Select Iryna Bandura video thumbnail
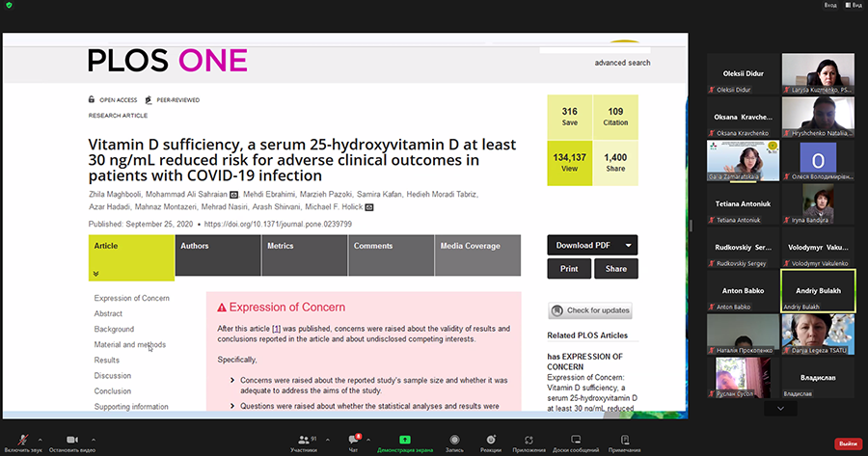This screenshot has height=456, width=868. (818, 204)
